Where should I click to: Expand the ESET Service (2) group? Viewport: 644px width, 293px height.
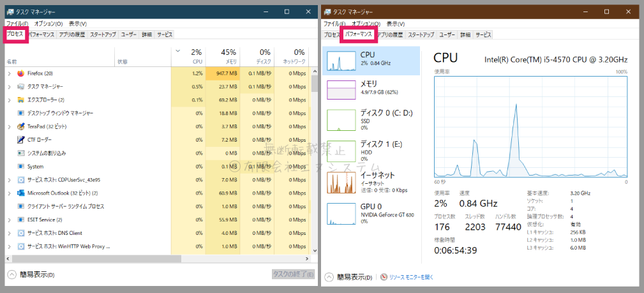click(x=10, y=220)
